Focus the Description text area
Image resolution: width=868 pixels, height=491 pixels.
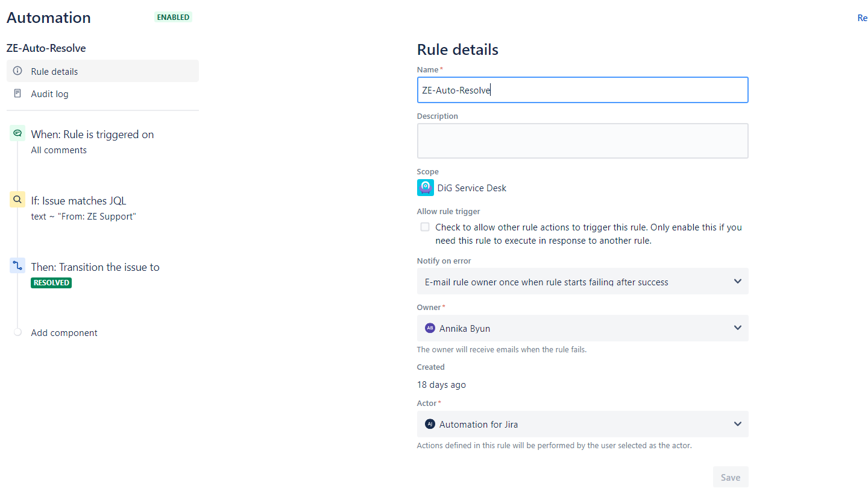click(x=583, y=141)
